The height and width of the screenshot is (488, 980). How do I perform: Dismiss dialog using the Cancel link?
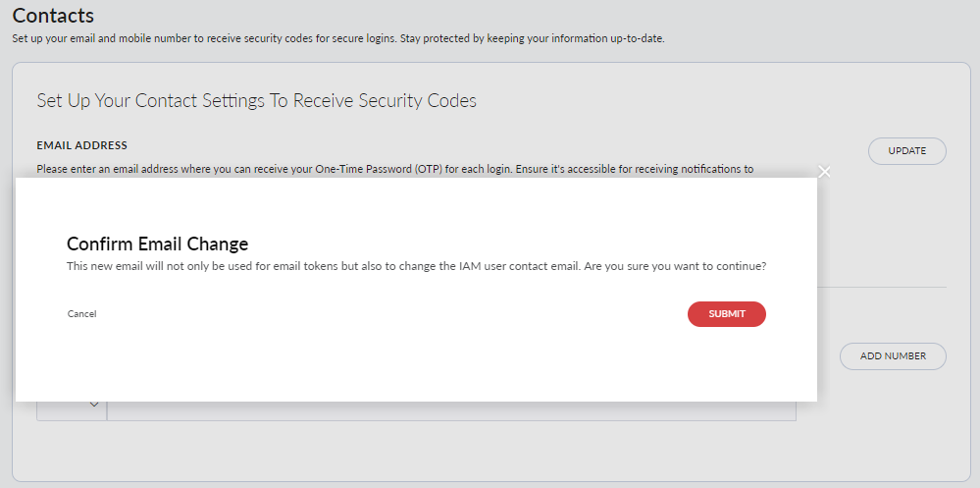tap(81, 314)
